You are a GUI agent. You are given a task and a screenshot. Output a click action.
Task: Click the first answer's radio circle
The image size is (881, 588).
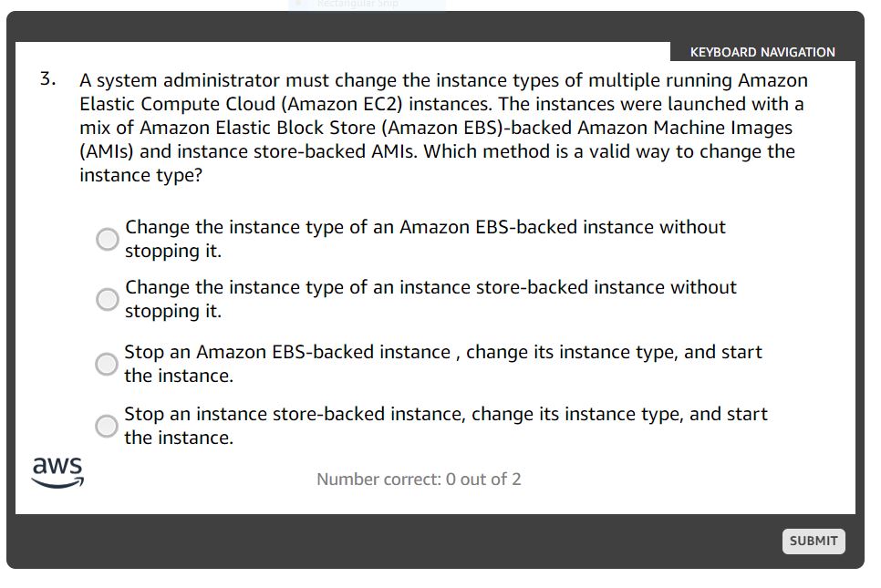[107, 239]
